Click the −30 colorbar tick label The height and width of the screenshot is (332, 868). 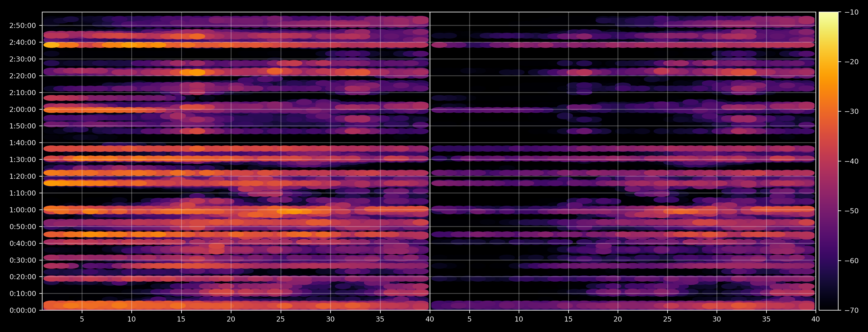point(852,112)
